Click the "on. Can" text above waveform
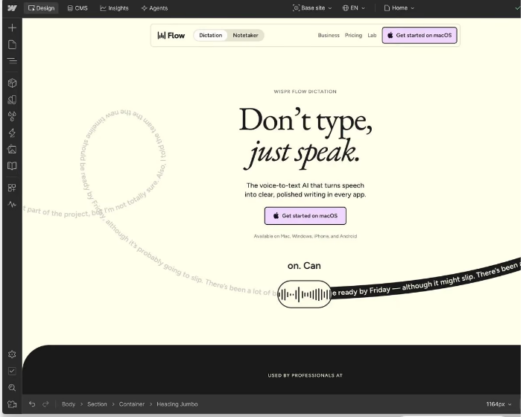 click(x=304, y=266)
